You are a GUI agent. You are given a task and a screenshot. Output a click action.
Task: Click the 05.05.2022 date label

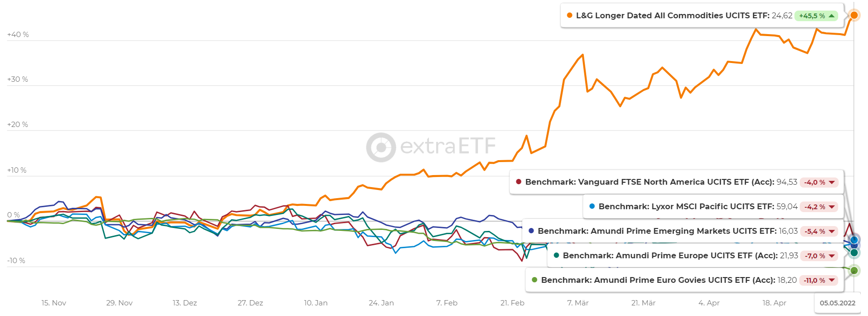(x=837, y=303)
